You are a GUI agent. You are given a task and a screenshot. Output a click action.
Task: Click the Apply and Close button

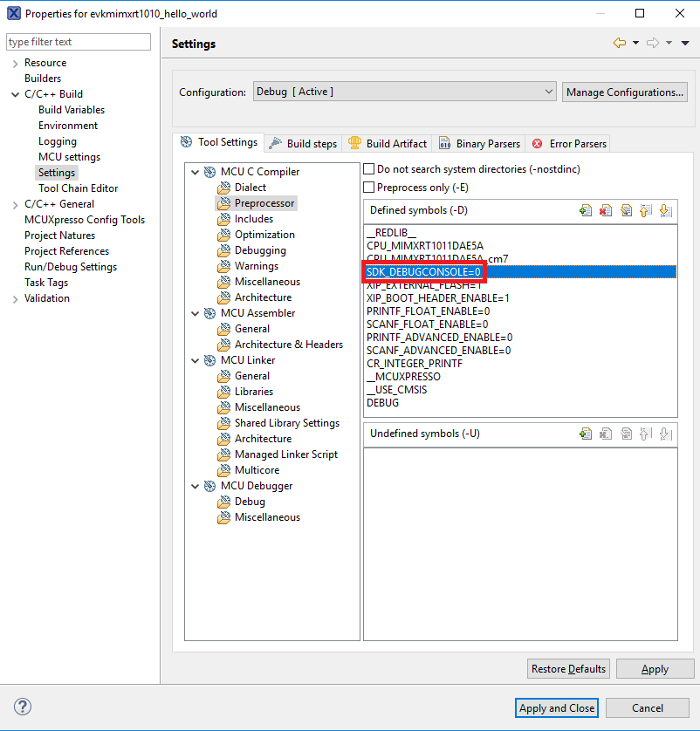(x=556, y=707)
